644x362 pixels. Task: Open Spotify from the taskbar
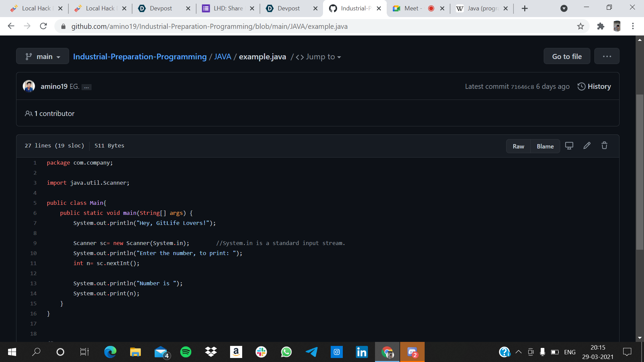(185, 352)
